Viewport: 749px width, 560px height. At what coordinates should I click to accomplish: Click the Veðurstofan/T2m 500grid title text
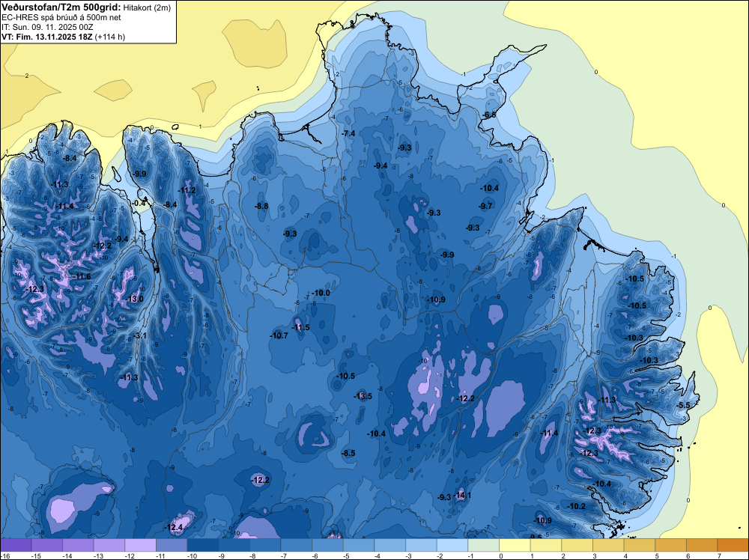pyautogui.click(x=61, y=7)
